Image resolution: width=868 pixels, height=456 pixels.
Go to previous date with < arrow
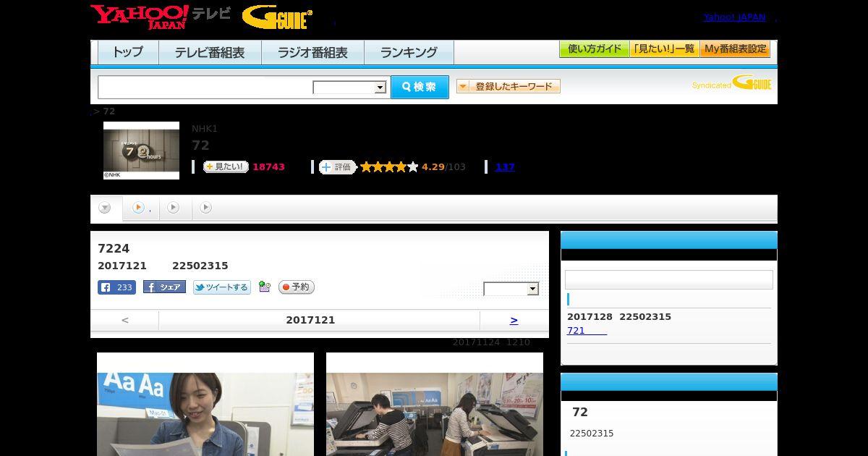click(125, 320)
